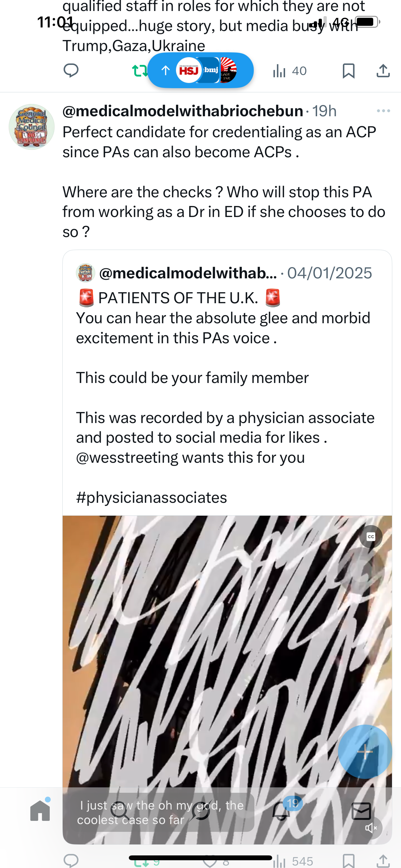The width and height of the screenshot is (401, 868).
Task: Open the #physicianassociates hashtag
Action: coord(152,497)
